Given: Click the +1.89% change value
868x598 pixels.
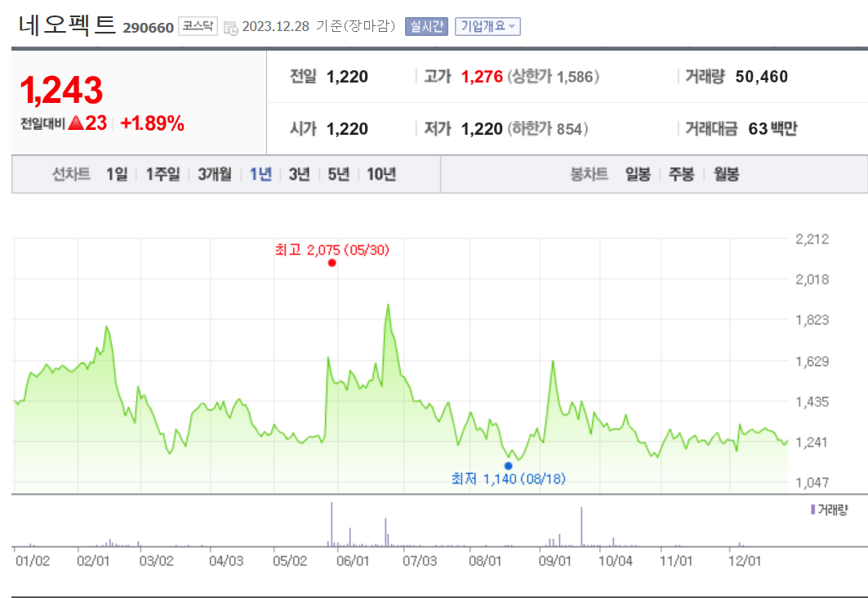Looking at the screenshot, I should pyautogui.click(x=152, y=123).
